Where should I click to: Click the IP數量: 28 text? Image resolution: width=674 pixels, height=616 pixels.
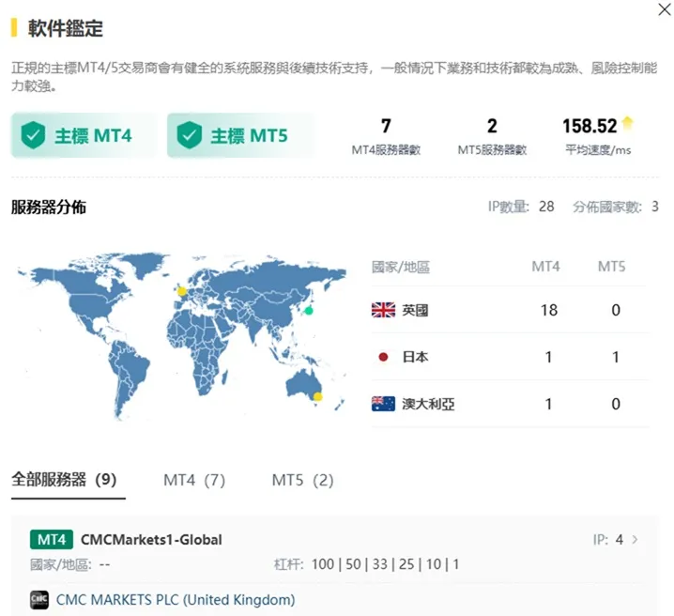[x=521, y=207]
